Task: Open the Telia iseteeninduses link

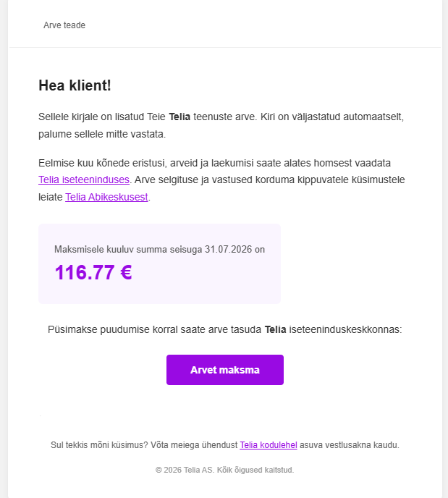Action: 84,180
